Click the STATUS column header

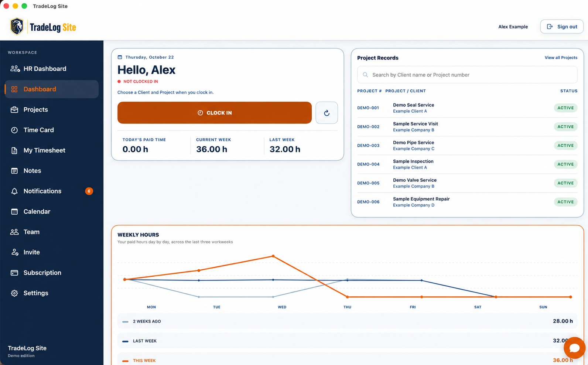click(569, 91)
